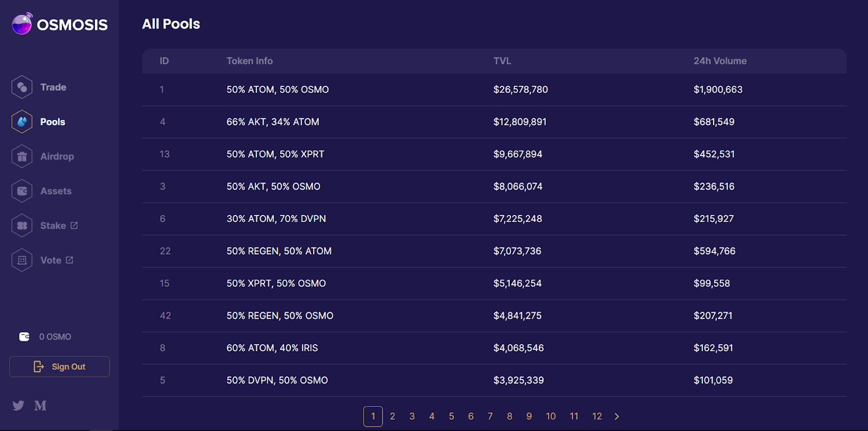The height and width of the screenshot is (431, 868).
Task: Go to page 8 of pools
Action: click(510, 417)
